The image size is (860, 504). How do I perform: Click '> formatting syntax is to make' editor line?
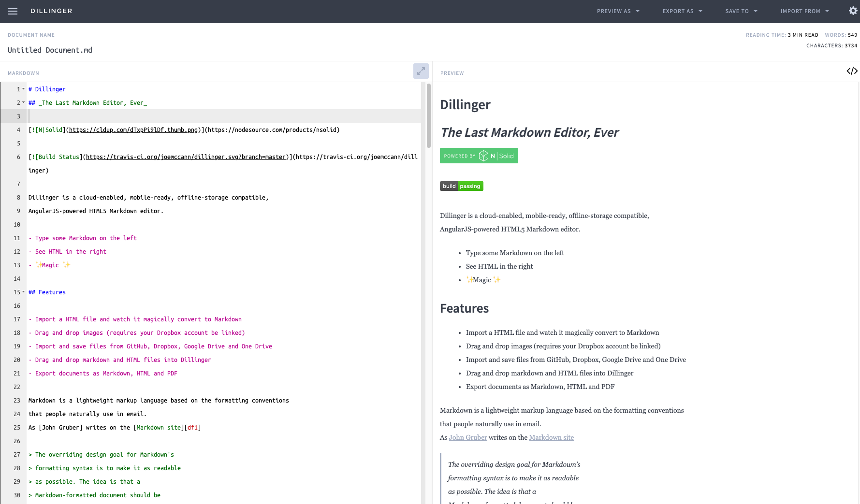coord(104,468)
